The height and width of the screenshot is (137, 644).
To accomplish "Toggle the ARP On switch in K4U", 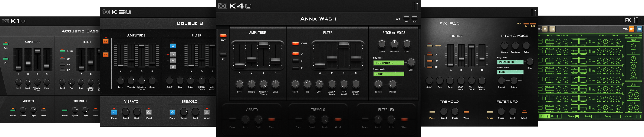I will point(407,18).
